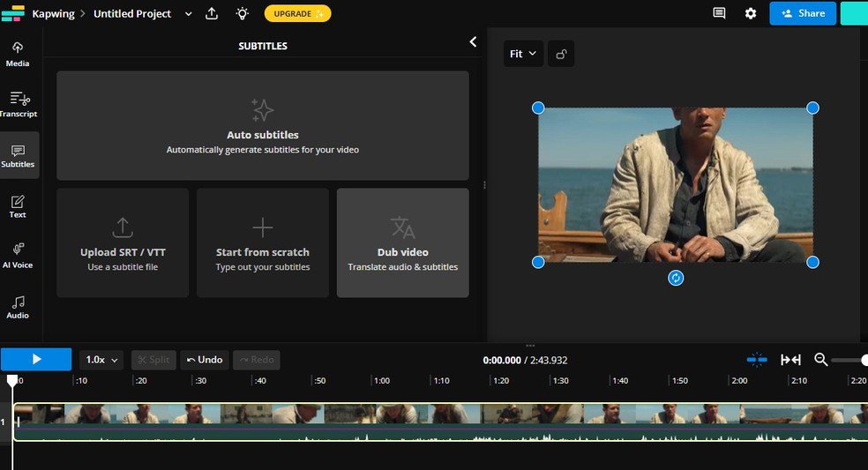The height and width of the screenshot is (470, 868).
Task: Open the Kapwing workspace breadcrumb link
Action: 53,13
